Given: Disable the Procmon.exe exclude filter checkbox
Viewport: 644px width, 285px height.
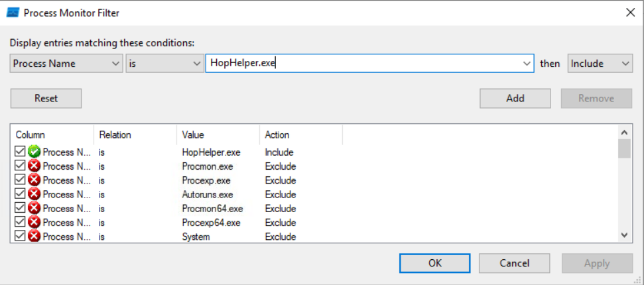Looking at the screenshot, I should (20, 166).
